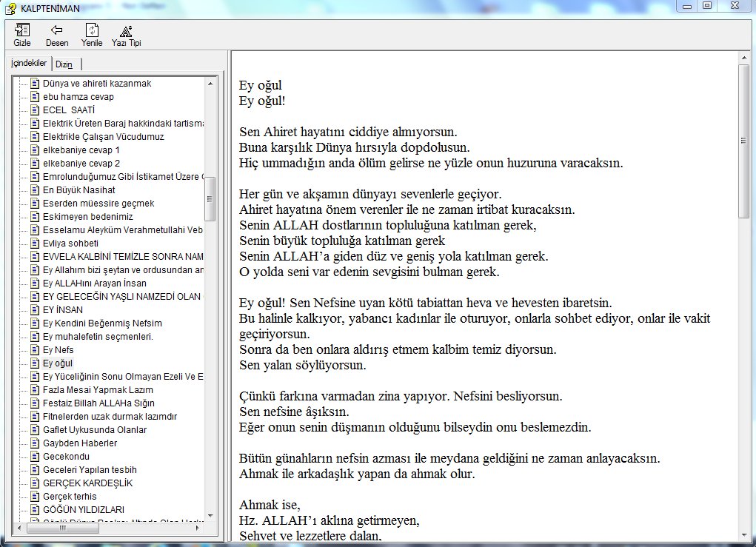Click the contents tree scroll up arrow
The height and width of the screenshot is (547, 756).
pyautogui.click(x=210, y=83)
